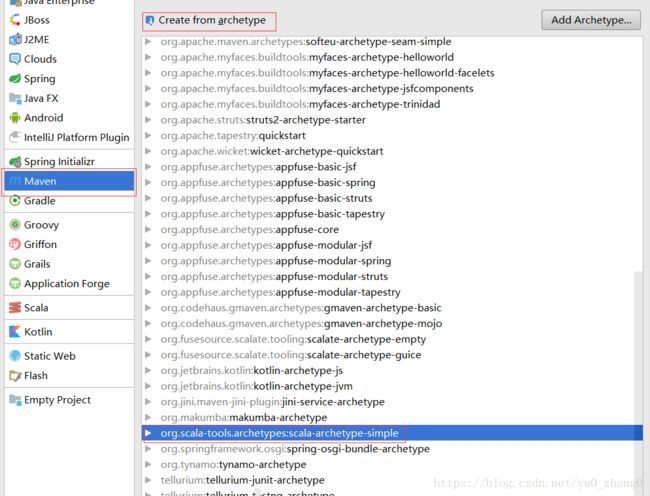Viewport: 650px width, 496px height.
Task: Select appfuse-basic-jsf archetype
Action: [392, 167]
